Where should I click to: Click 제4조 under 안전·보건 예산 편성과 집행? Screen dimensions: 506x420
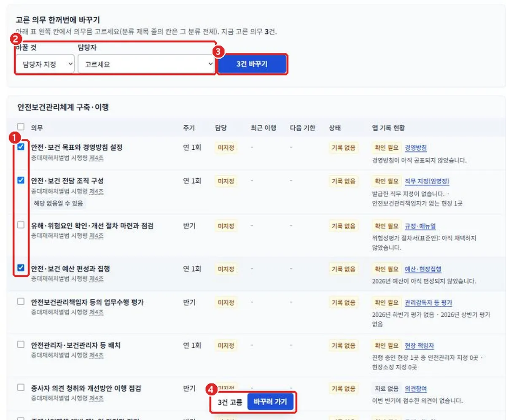point(96,279)
